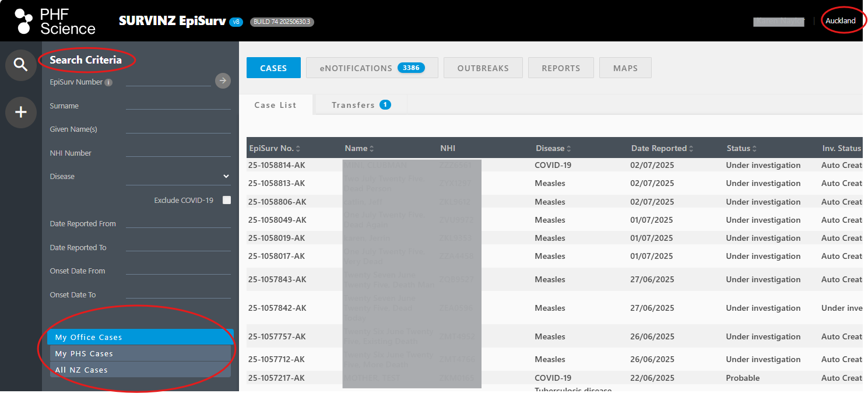The width and height of the screenshot is (868, 393).
Task: Open case 25-1058049-AK
Action: [277, 220]
